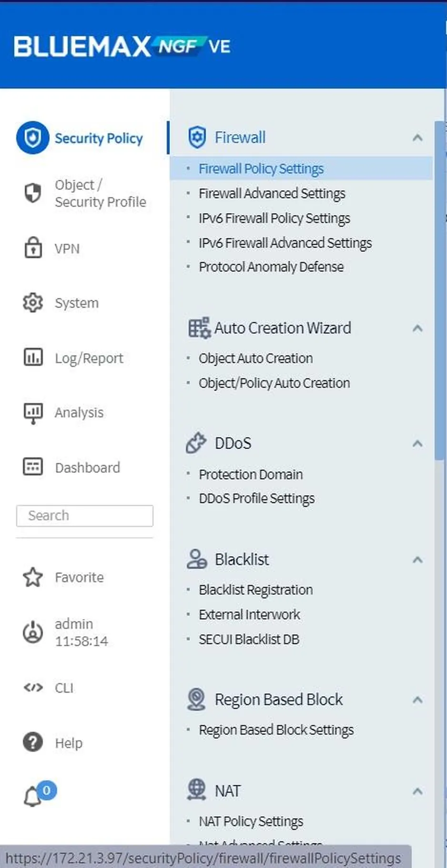Click the BLUEMAX NGF VE logo
The width and height of the screenshot is (447, 868).
coord(122,47)
